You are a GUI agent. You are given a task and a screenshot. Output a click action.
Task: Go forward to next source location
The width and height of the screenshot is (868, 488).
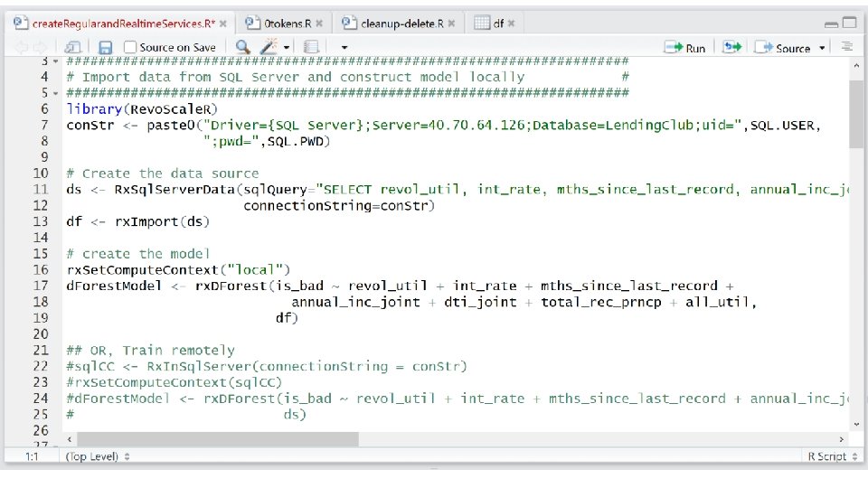tap(40, 48)
